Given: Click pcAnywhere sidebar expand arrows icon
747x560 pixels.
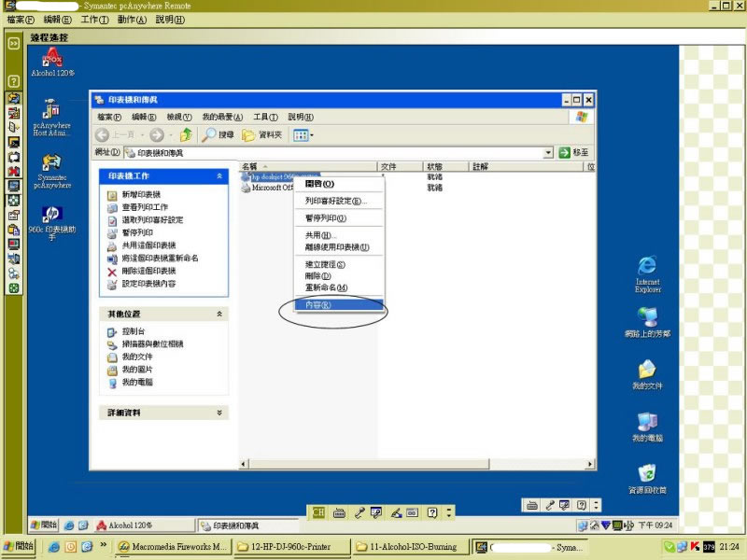Looking at the screenshot, I should [14, 43].
